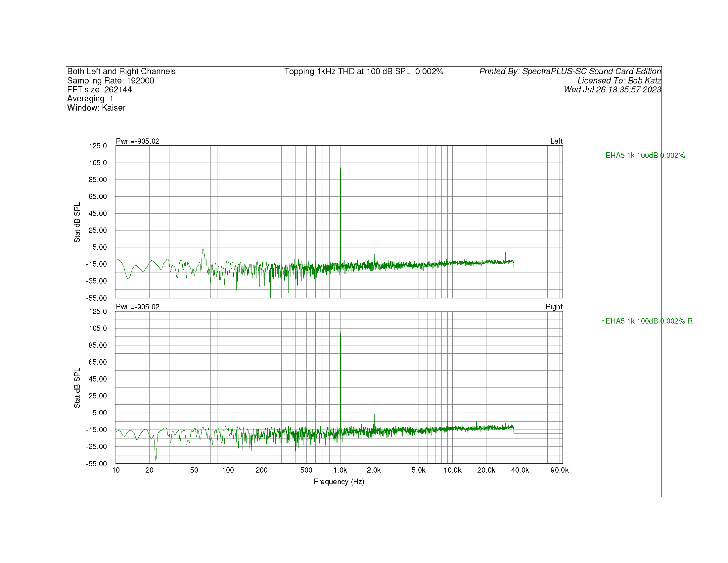Click the Right plot Pwr =-905.02 readout

click(x=138, y=307)
